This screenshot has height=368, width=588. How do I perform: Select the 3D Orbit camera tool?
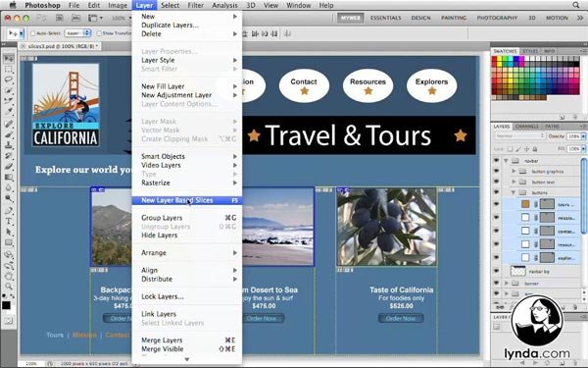click(x=8, y=266)
